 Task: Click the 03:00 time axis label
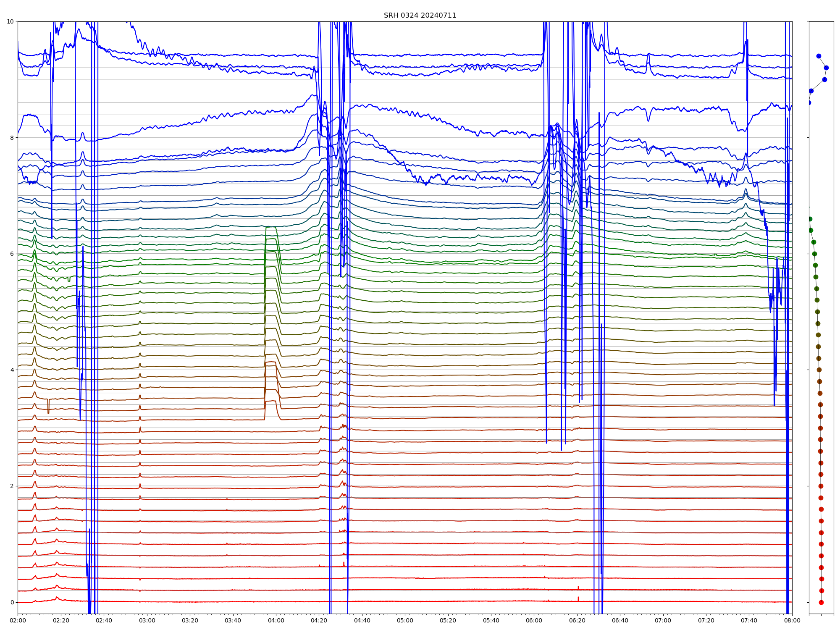pos(147,620)
